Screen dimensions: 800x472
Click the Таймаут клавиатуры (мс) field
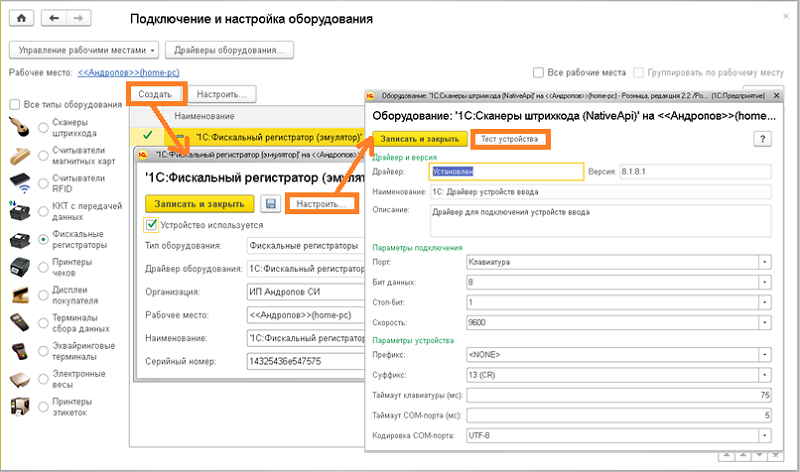coord(618,395)
